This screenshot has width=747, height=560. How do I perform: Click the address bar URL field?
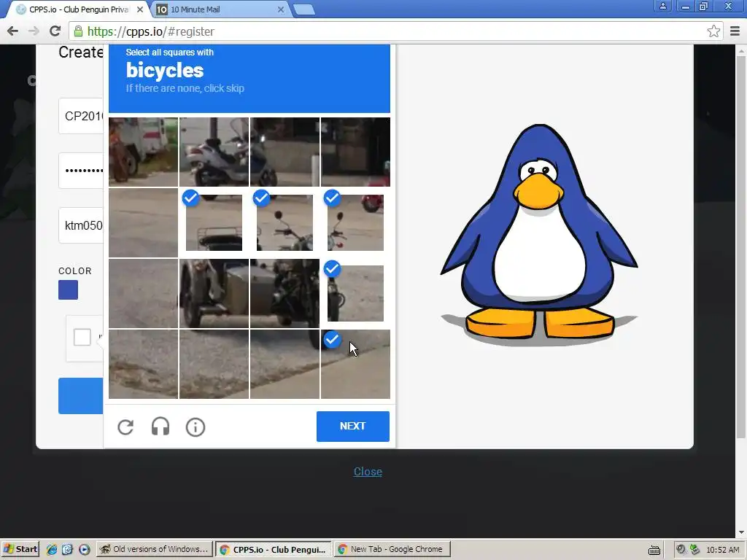[395, 31]
